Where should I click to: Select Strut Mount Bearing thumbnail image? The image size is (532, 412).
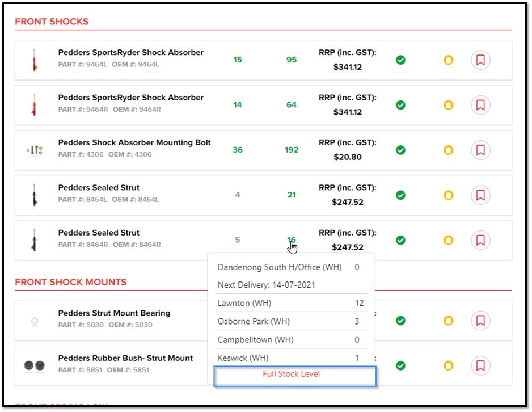click(x=34, y=321)
